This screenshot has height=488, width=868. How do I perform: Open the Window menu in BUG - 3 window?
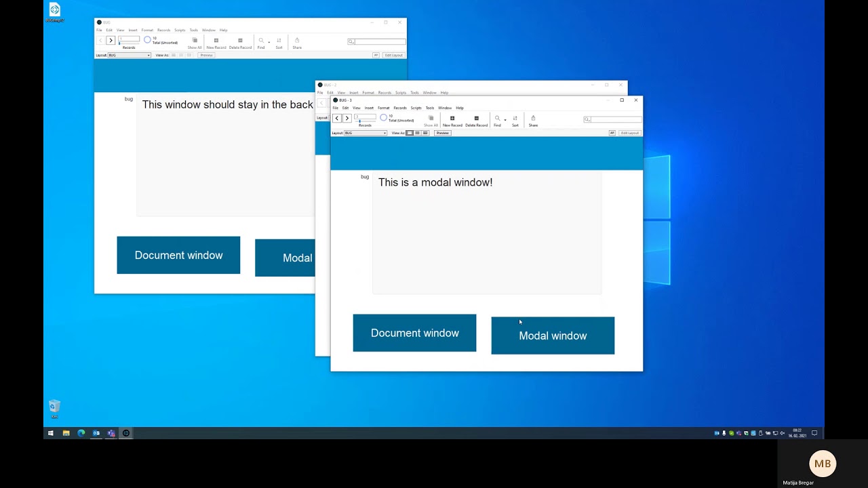(445, 108)
